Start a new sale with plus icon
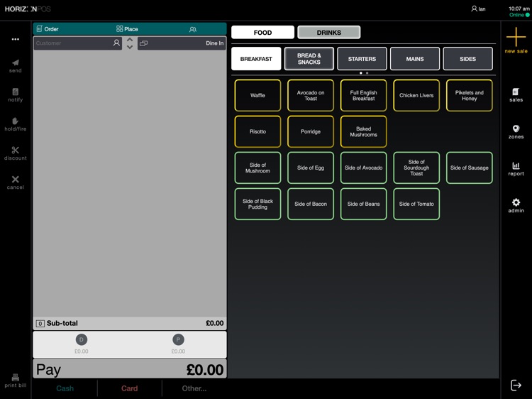The width and height of the screenshot is (532, 399). (516, 37)
